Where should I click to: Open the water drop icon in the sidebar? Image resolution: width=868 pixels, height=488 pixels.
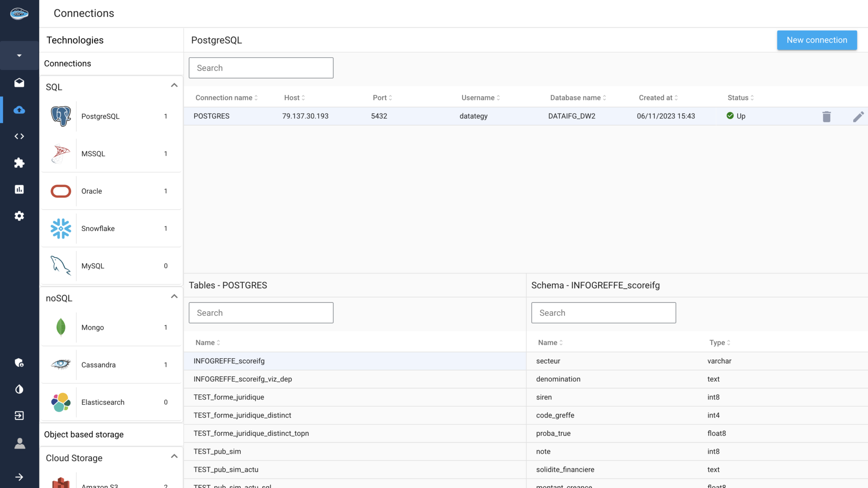(x=19, y=389)
